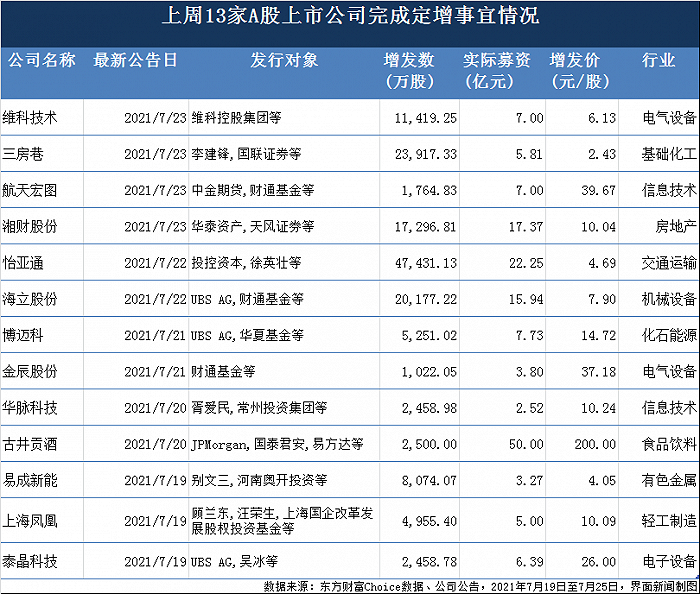Click the industry cell 有色金属
This screenshot has height=594, width=700.
pos(669,480)
